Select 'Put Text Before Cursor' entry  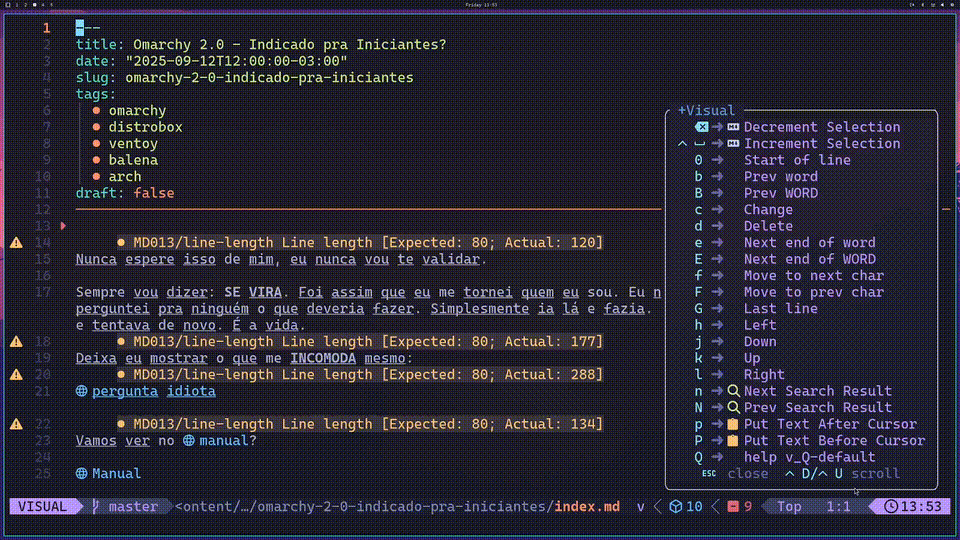point(834,441)
